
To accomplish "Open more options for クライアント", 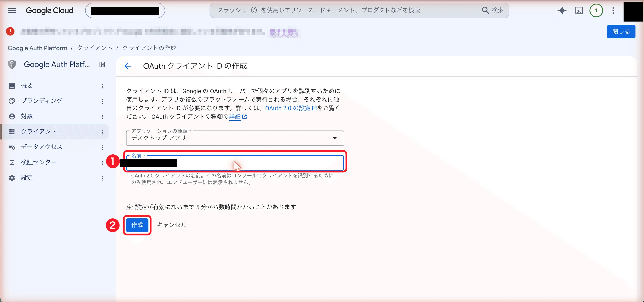I will [102, 132].
